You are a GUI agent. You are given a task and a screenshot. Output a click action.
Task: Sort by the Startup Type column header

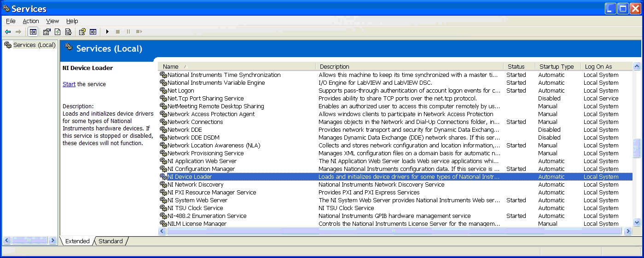tap(558, 66)
